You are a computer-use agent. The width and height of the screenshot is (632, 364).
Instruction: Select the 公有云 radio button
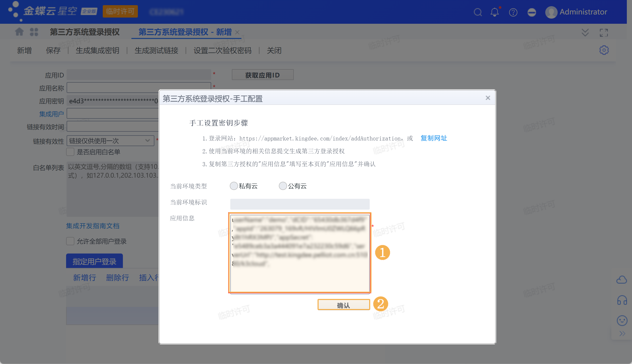coord(283,186)
